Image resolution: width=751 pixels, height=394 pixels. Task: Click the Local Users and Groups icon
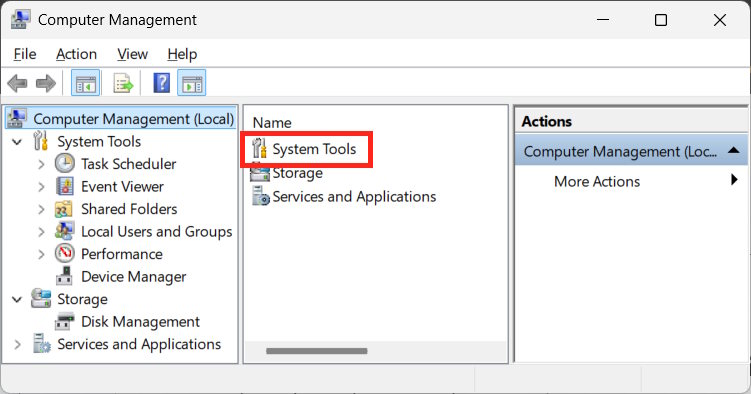pos(64,231)
